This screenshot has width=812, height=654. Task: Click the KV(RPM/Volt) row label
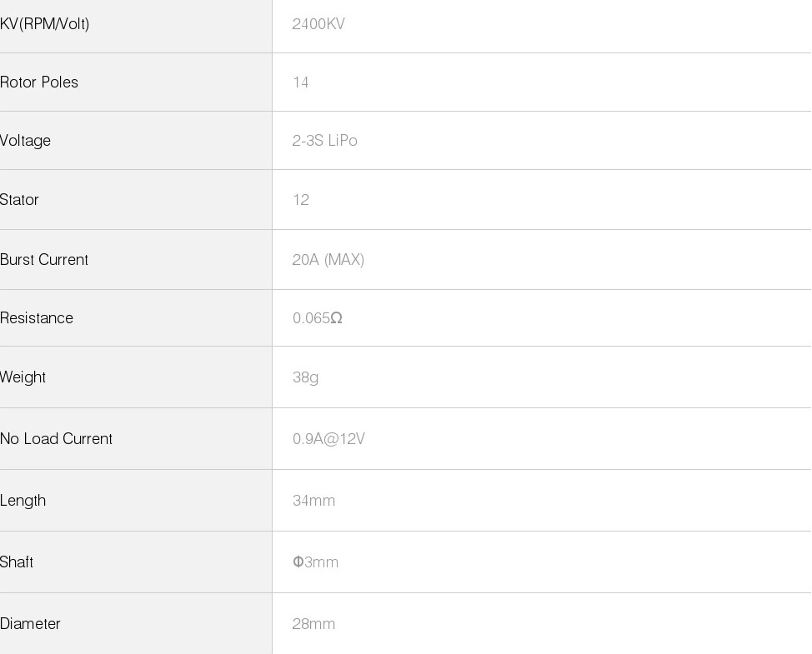coord(45,24)
